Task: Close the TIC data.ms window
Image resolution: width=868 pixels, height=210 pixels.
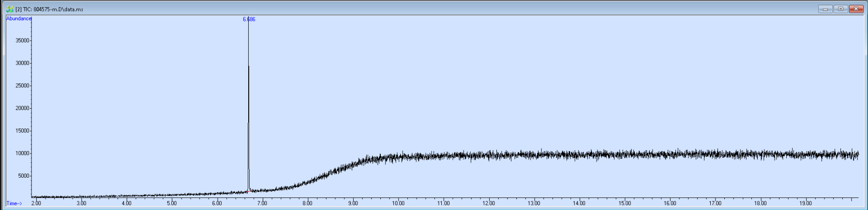Action: click(856, 9)
